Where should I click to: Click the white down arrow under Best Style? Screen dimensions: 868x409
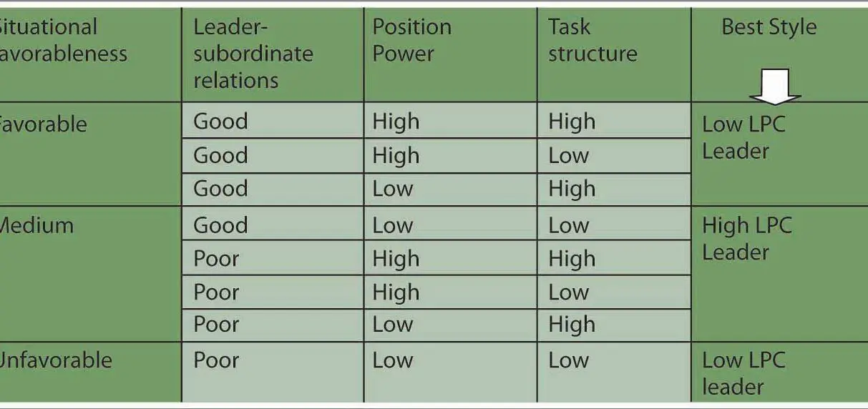tap(775, 87)
